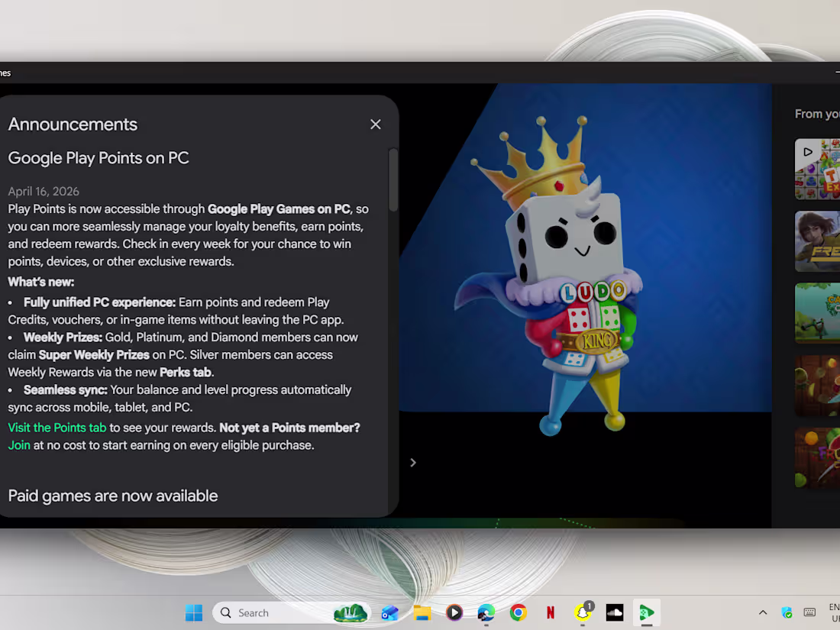Click the Google Play Games taskbar icon

647,613
